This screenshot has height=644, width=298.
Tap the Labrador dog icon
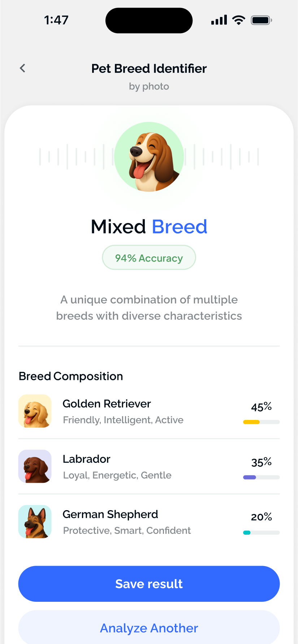click(x=35, y=466)
